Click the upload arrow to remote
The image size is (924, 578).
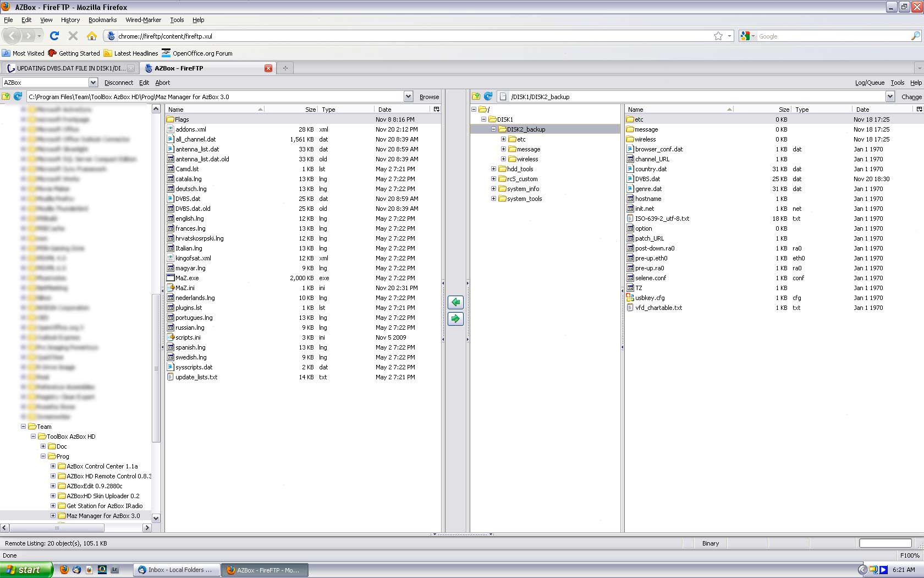(455, 319)
